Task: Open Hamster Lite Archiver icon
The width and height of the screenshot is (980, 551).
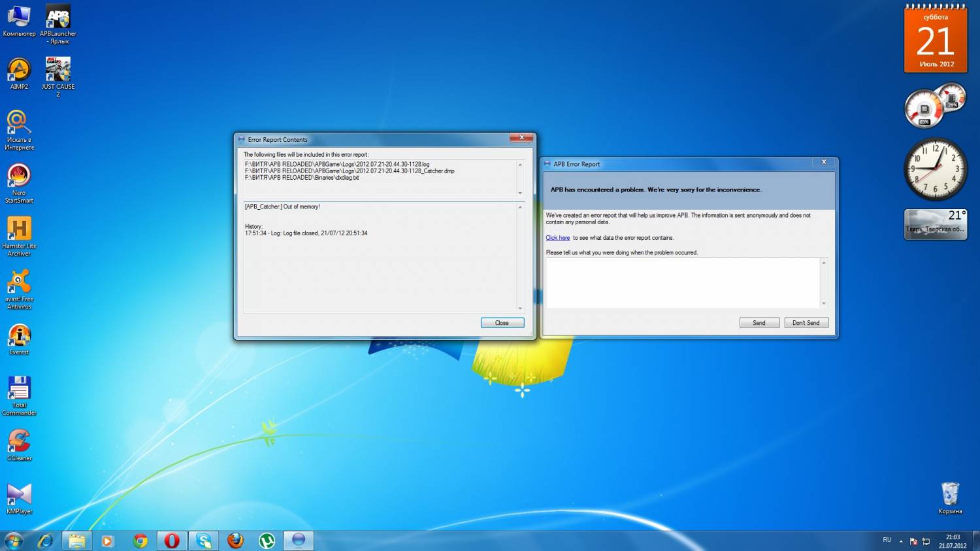Action: (19, 229)
